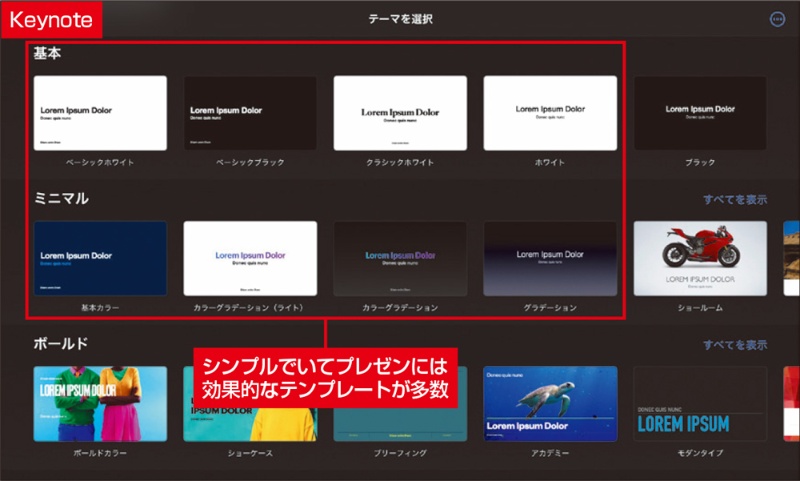This screenshot has width=800, height=481.
Task: Select the 基本カラー theme thumbnail
Action: click(100, 259)
